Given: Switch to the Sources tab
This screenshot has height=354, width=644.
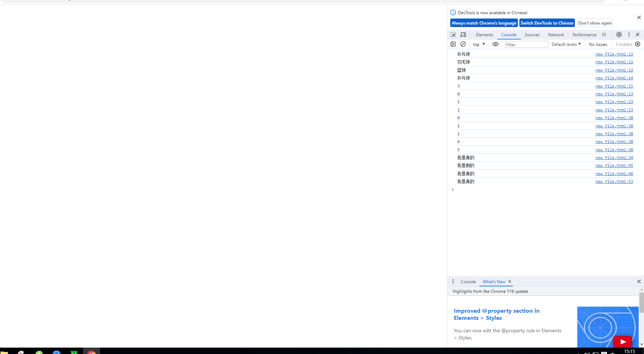Looking at the screenshot, I should 532,35.
